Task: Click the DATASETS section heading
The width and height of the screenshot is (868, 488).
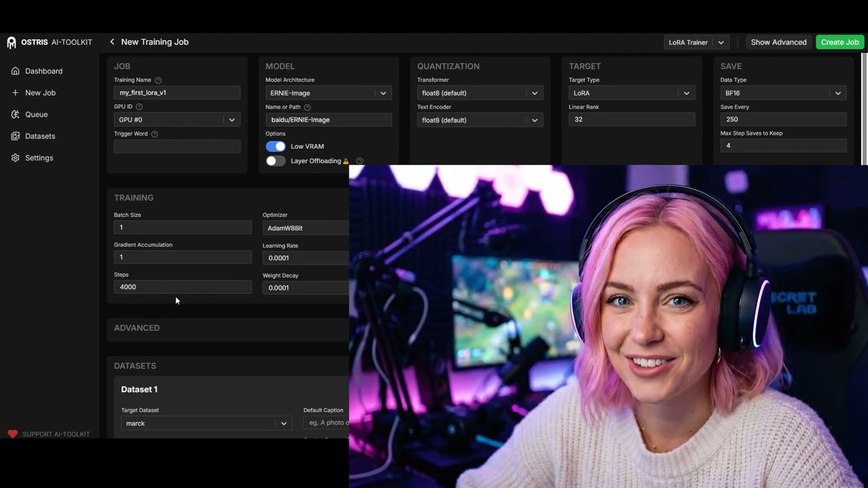Action: point(135,366)
